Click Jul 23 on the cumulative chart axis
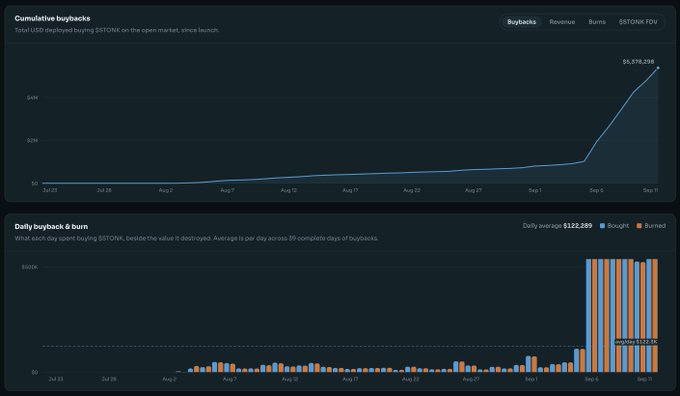 50,190
